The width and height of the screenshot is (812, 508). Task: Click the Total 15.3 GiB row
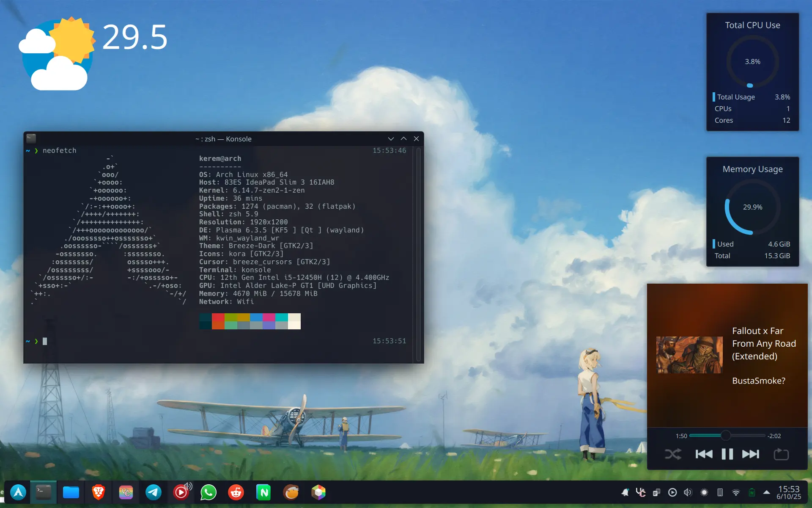click(752, 256)
